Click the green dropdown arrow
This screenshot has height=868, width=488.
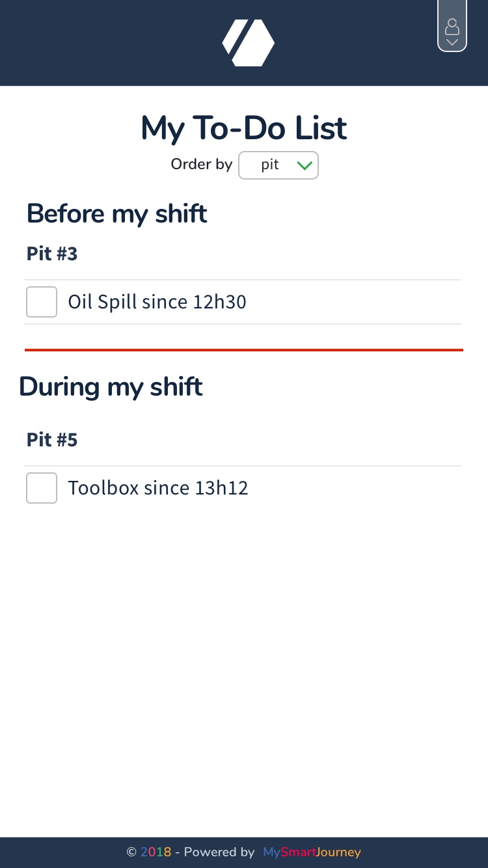[305, 166]
